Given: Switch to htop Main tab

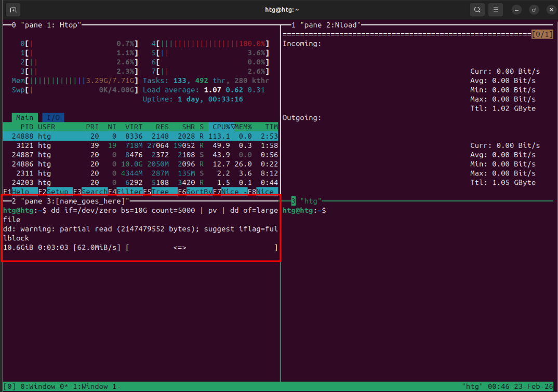Looking at the screenshot, I should [x=24, y=117].
